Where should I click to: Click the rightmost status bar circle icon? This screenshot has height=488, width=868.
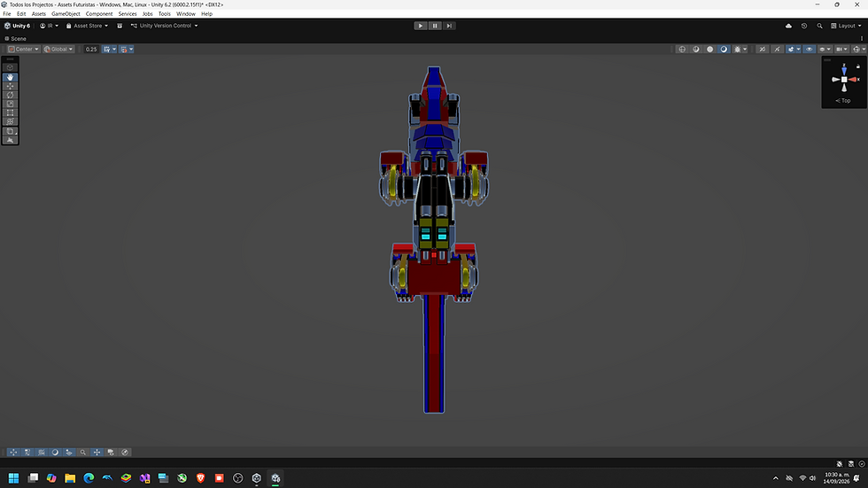(862, 464)
